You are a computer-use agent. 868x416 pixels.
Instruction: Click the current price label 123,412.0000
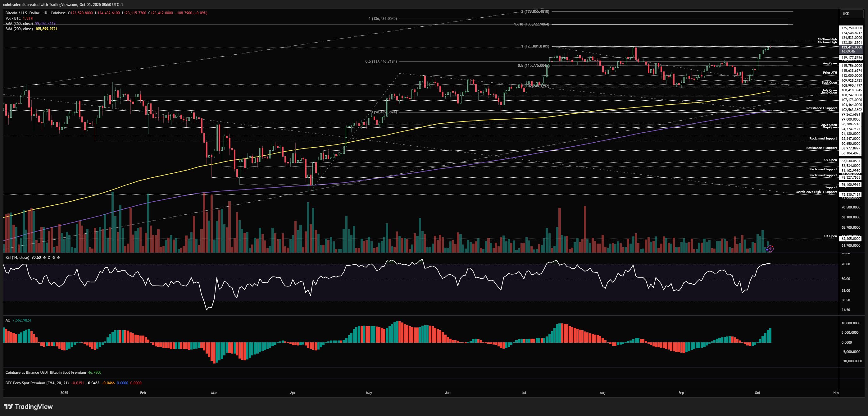point(851,48)
